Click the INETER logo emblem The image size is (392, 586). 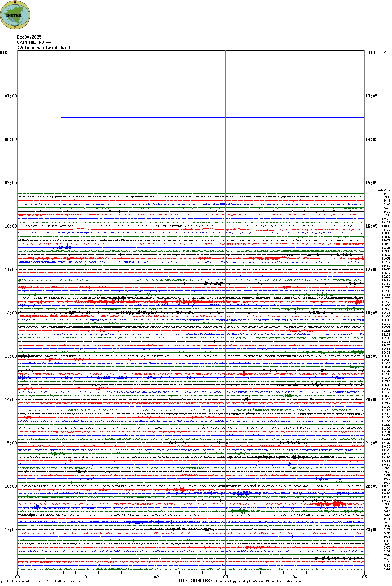tap(15, 15)
